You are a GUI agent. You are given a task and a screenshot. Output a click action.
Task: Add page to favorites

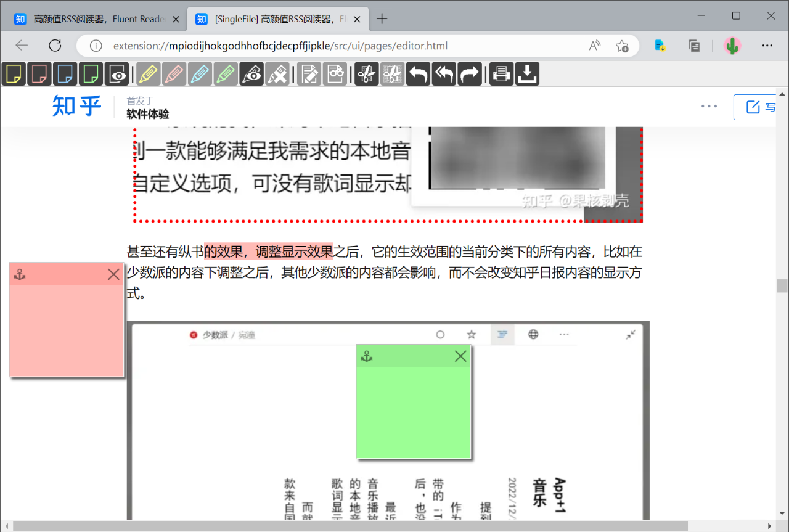coord(622,46)
